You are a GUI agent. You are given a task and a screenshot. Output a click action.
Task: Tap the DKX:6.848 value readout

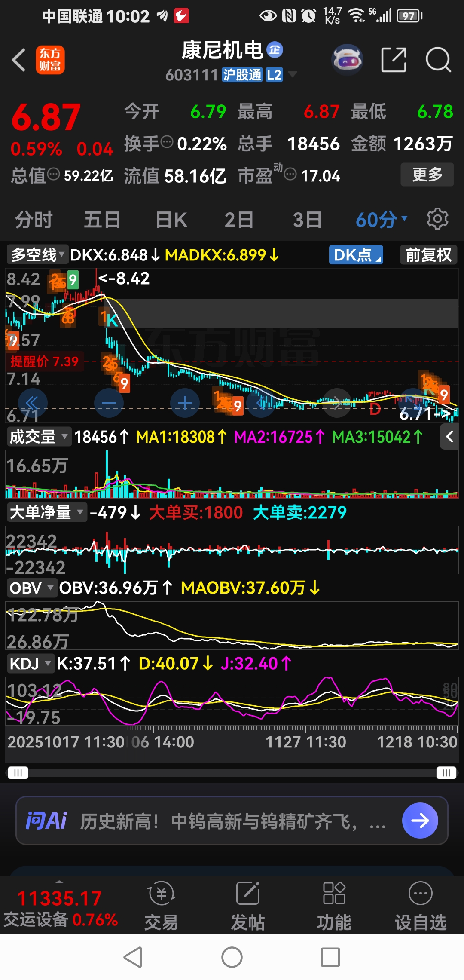pos(115,255)
